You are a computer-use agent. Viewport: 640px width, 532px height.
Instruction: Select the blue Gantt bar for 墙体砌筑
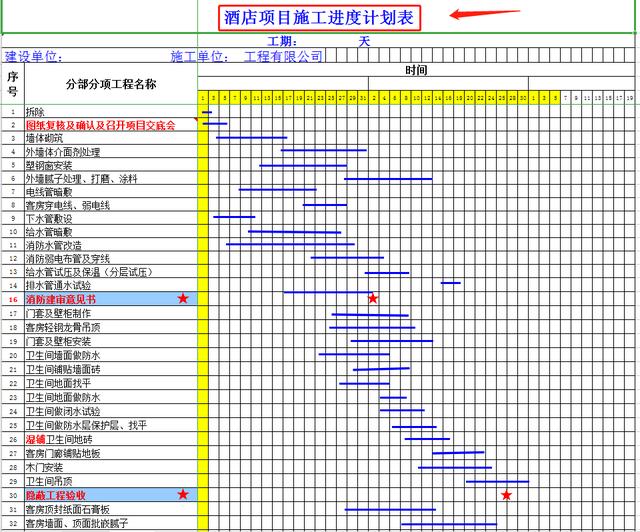tap(251, 138)
